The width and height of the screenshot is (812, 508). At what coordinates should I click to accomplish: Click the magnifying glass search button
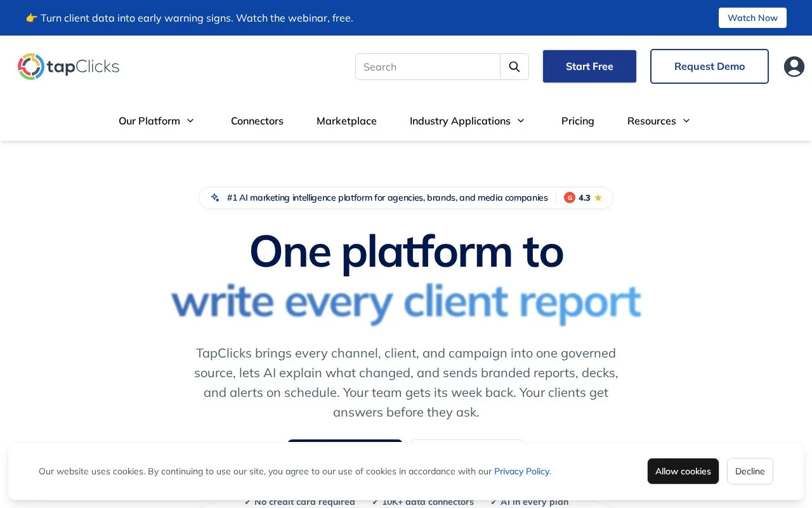click(514, 67)
